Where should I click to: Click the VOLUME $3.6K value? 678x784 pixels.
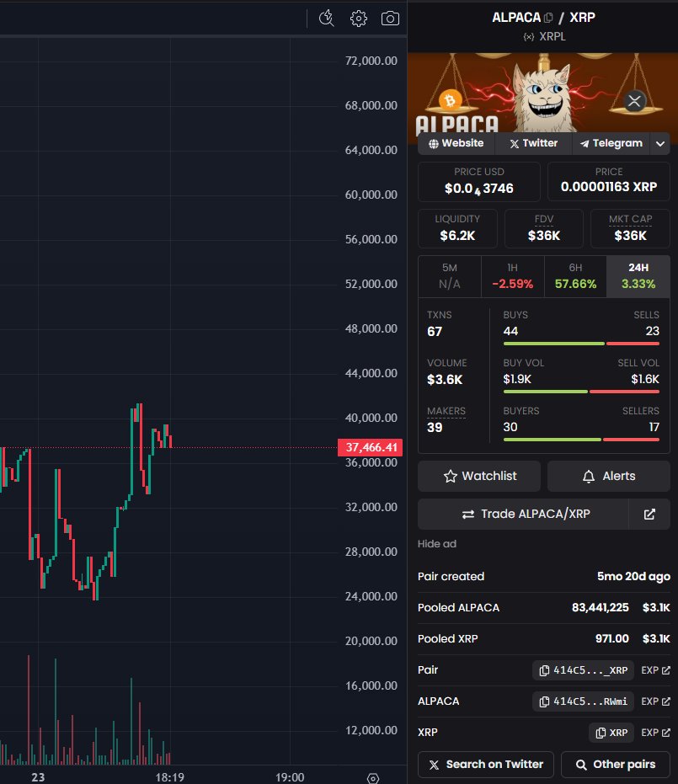[445, 380]
